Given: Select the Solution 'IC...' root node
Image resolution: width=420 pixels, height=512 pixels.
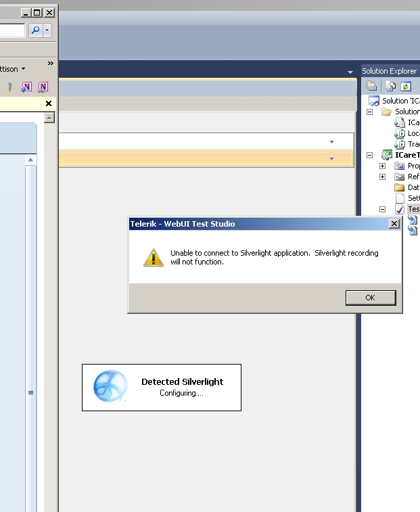Looking at the screenshot, I should coord(401,101).
